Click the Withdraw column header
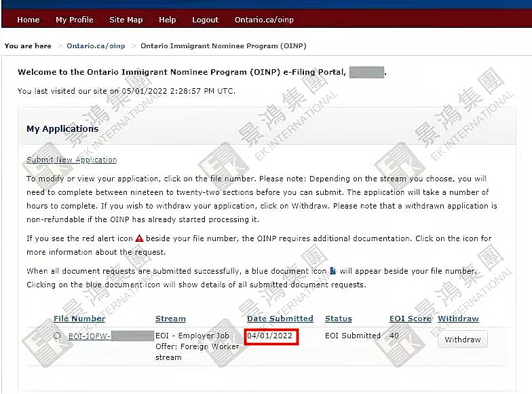The width and height of the screenshot is (532, 394). pyautogui.click(x=458, y=319)
